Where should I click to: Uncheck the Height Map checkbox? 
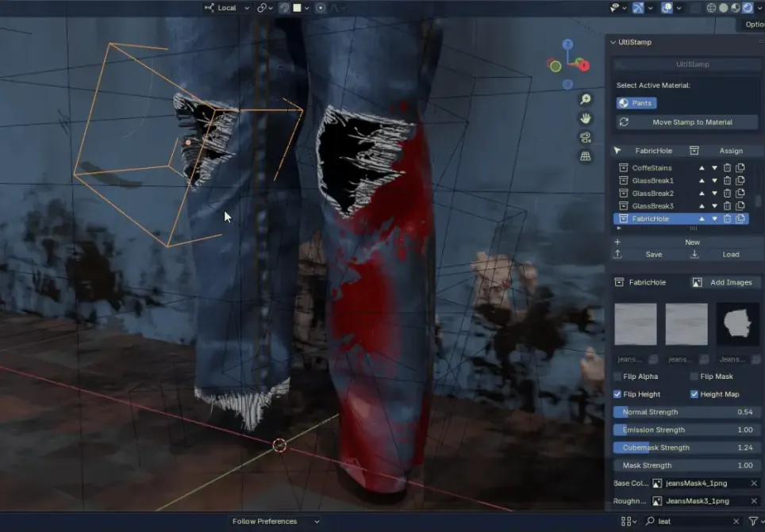coord(694,394)
